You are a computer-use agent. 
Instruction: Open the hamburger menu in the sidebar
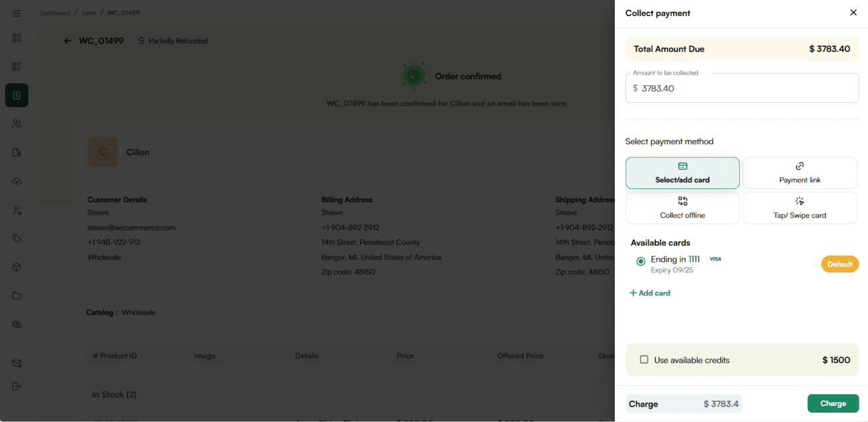17,13
